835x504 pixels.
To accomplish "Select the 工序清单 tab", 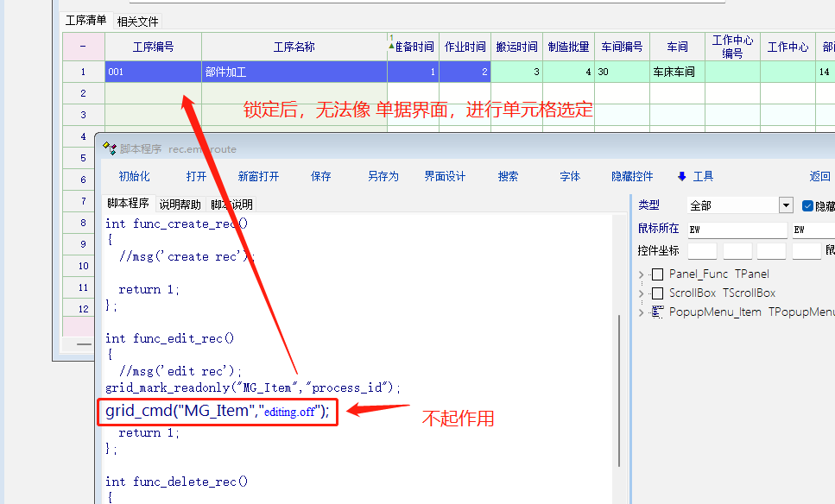I will tap(86, 20).
